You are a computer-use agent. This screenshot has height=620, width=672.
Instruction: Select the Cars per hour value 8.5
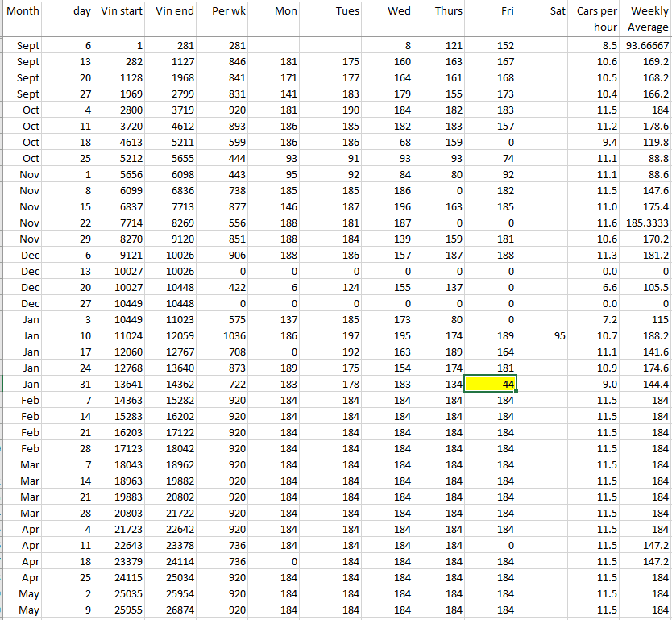[597, 46]
